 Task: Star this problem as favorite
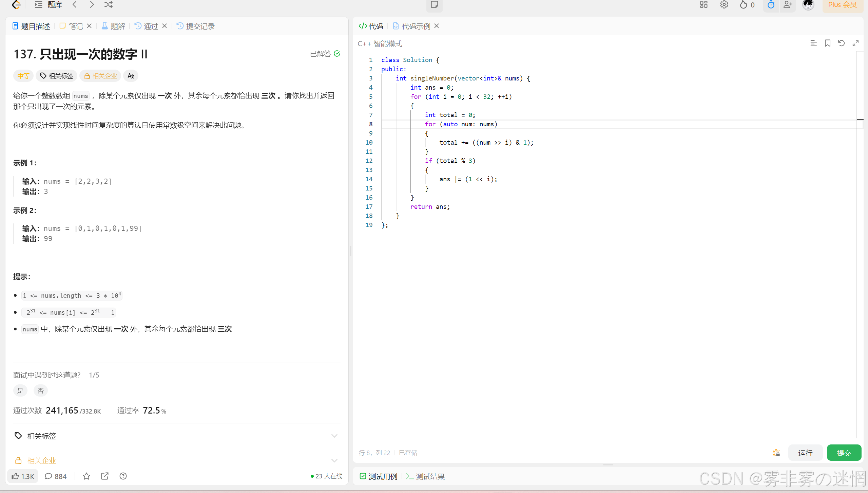coord(86,476)
